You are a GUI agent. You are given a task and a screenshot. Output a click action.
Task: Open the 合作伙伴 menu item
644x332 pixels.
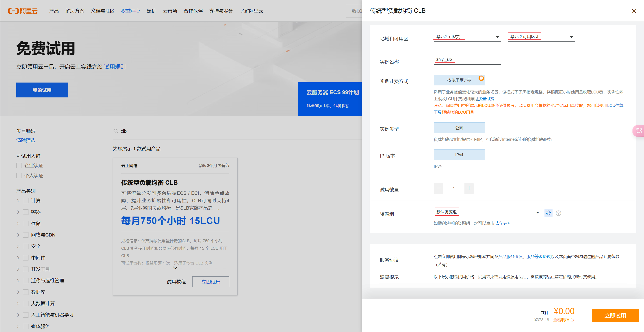coord(193,11)
